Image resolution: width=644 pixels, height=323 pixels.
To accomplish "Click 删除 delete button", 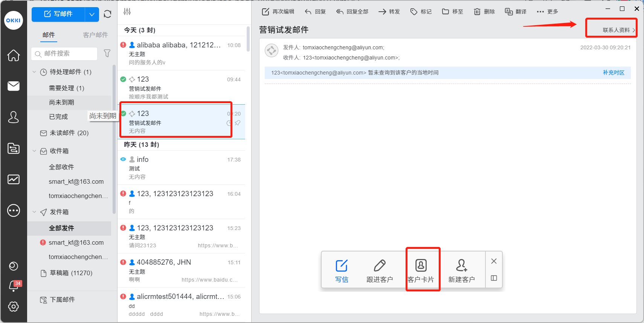I will coord(484,12).
